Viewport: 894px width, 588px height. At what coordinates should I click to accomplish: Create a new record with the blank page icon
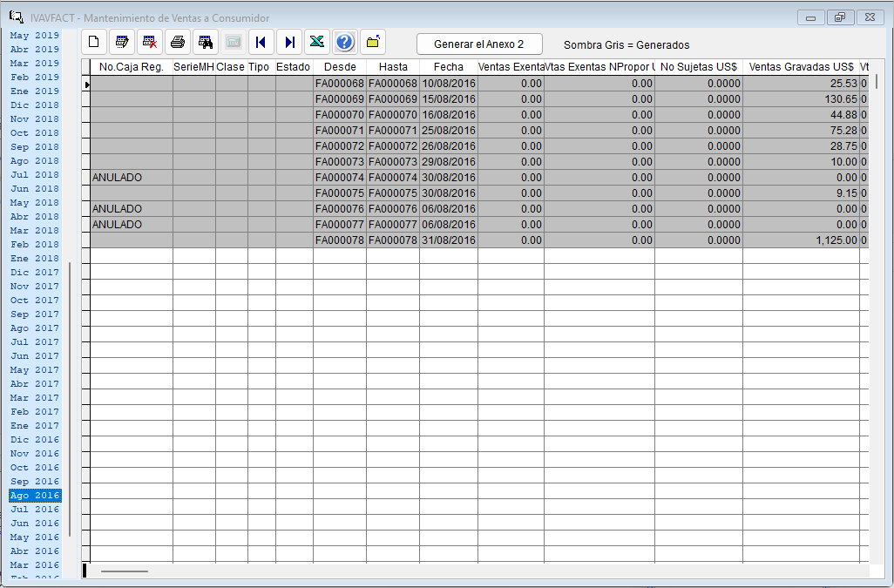point(94,42)
